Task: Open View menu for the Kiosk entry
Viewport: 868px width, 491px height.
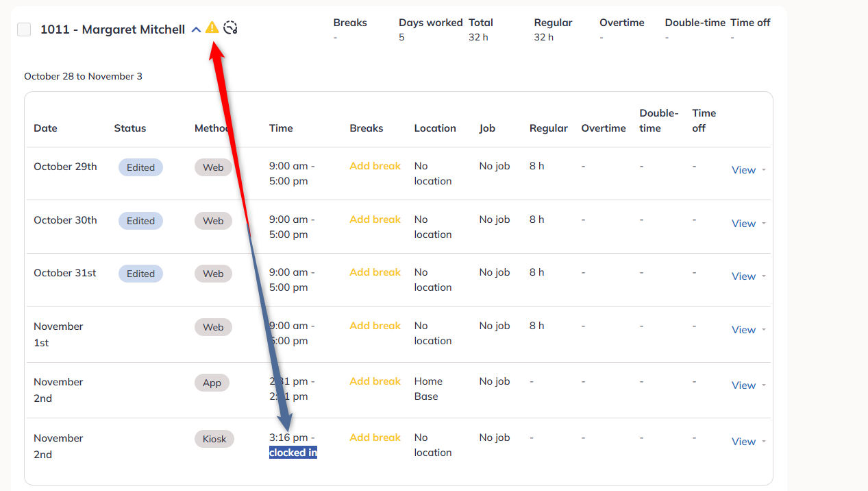Action: click(749, 442)
